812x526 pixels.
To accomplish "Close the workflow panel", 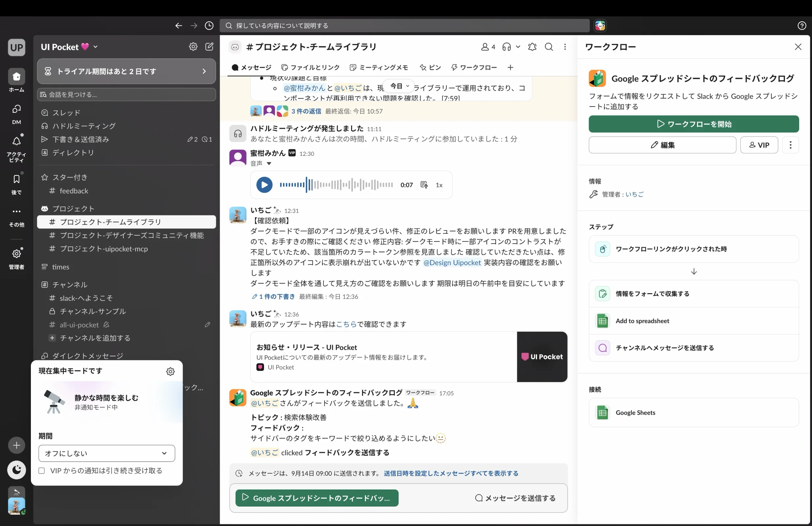I will pyautogui.click(x=798, y=47).
